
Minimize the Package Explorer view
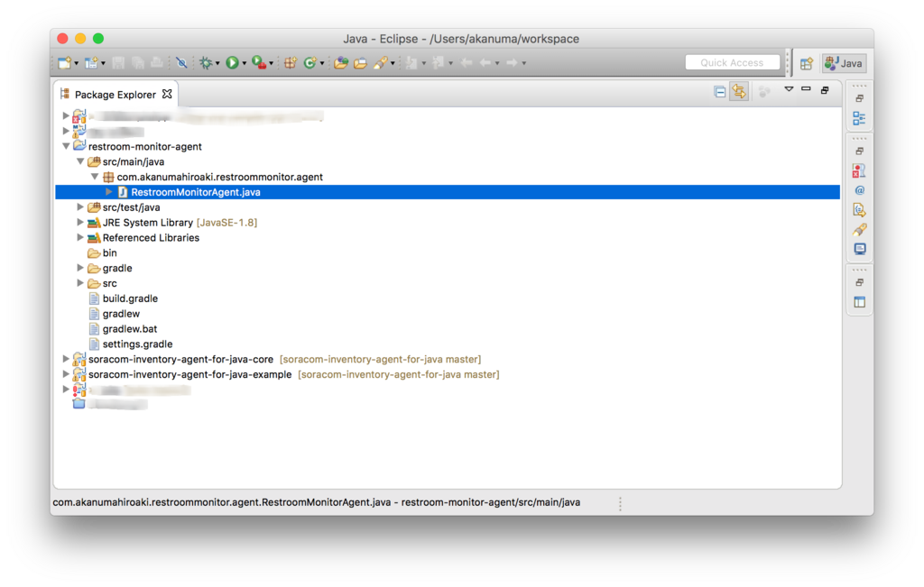pyautogui.click(x=806, y=89)
